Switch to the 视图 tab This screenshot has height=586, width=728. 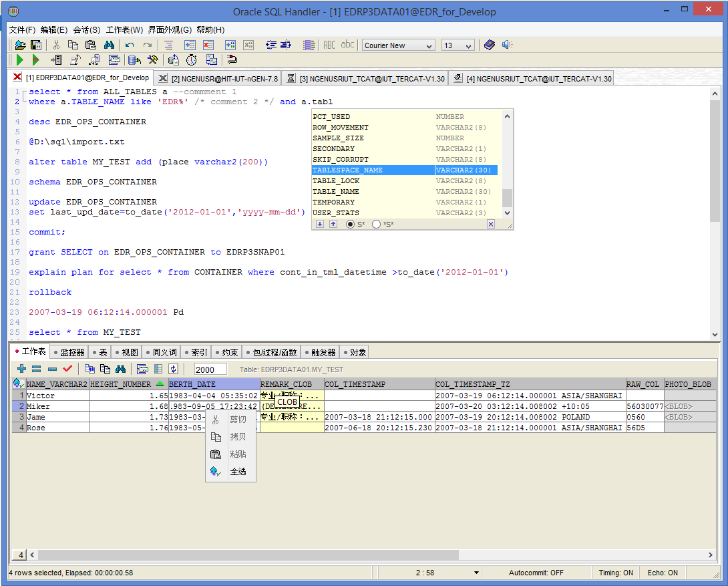point(126,352)
